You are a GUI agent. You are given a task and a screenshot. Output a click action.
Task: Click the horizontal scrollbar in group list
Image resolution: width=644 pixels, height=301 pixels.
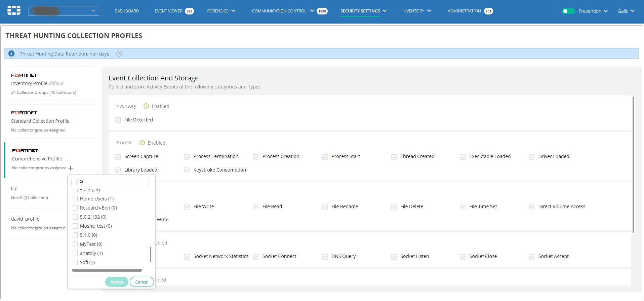(x=107, y=270)
